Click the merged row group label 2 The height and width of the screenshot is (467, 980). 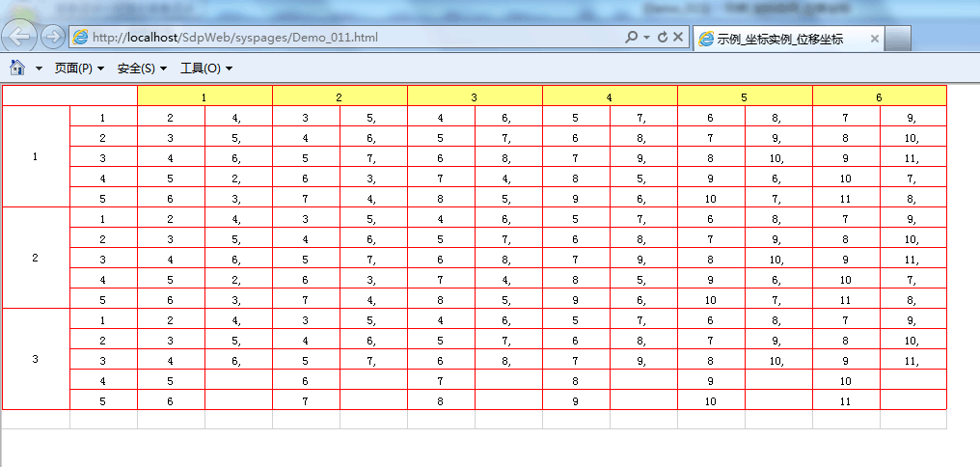[x=36, y=259]
